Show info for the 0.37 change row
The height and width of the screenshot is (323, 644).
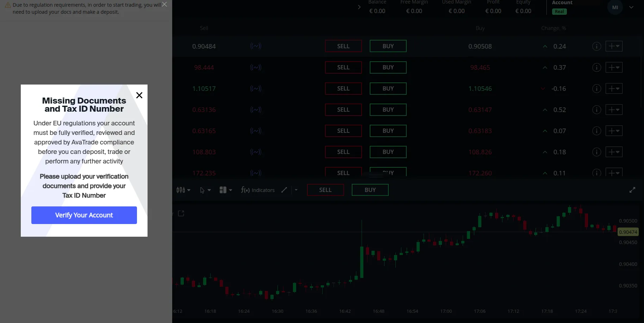596,67
